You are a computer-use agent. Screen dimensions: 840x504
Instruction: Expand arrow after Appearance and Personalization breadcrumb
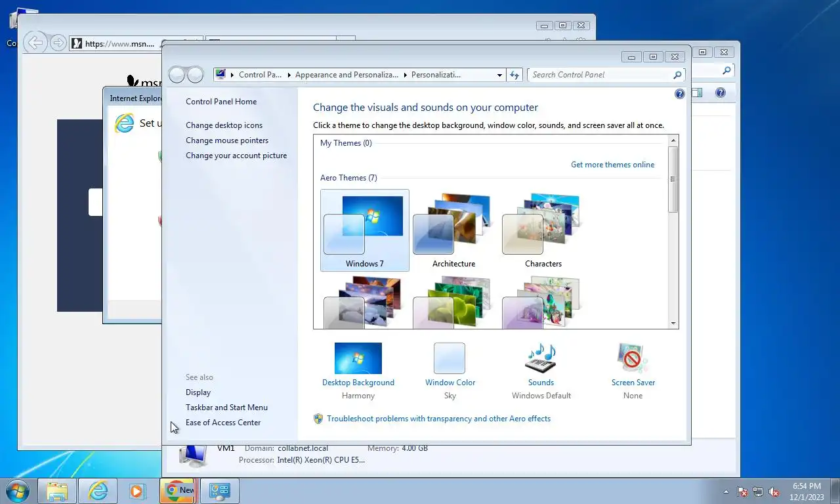pos(405,75)
